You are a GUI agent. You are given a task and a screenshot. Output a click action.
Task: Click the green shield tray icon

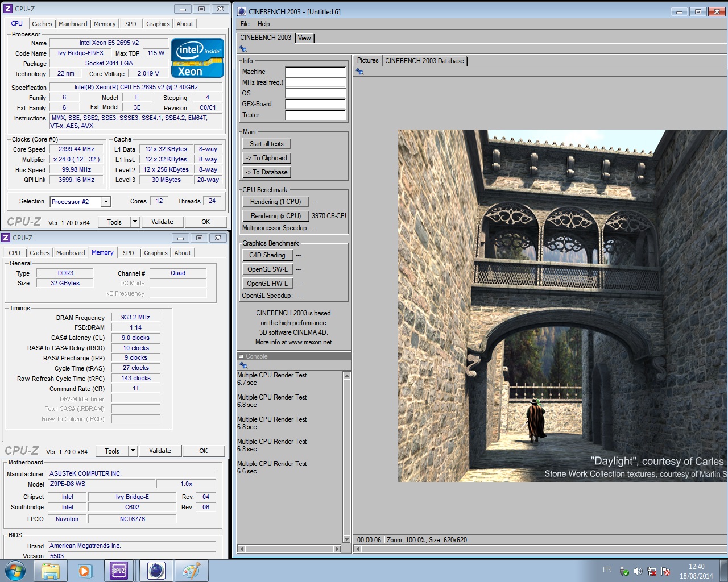click(x=624, y=572)
